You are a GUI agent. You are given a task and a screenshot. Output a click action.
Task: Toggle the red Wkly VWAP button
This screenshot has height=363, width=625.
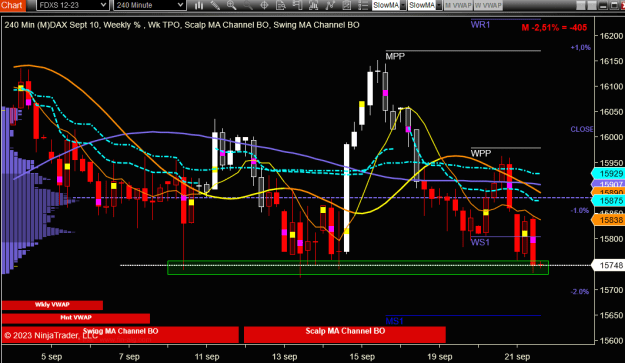pos(52,305)
